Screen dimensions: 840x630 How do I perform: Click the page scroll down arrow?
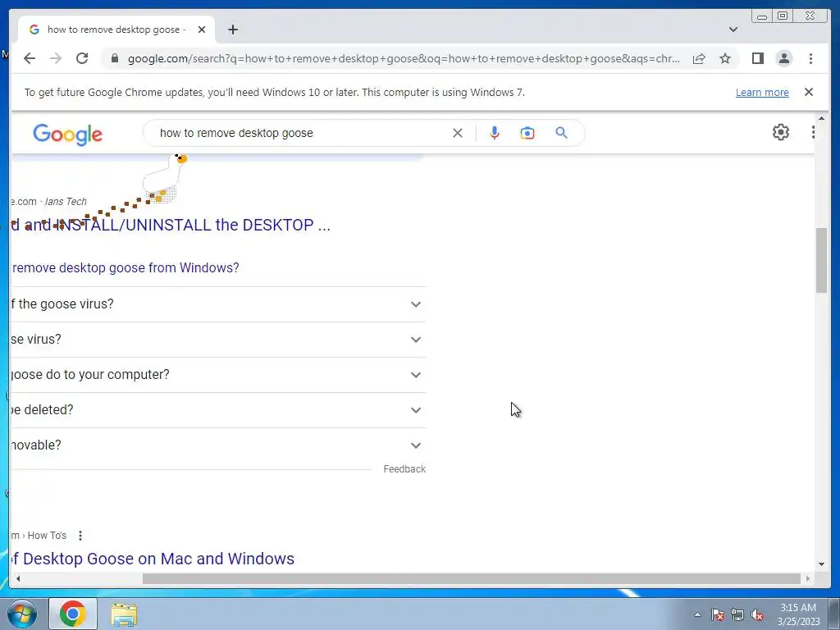coord(821,564)
